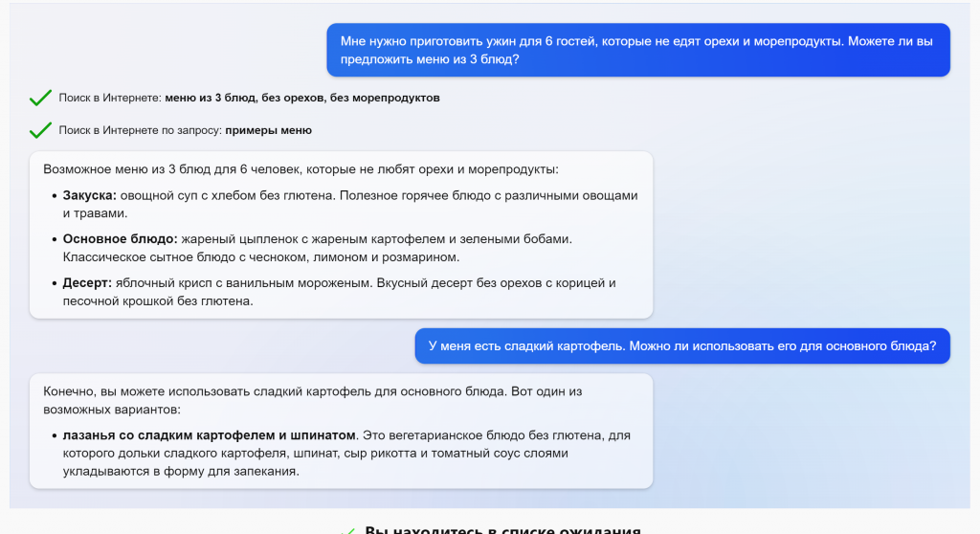Click the bullet point before "Десерт"
The image size is (980, 534).
pos(54,283)
